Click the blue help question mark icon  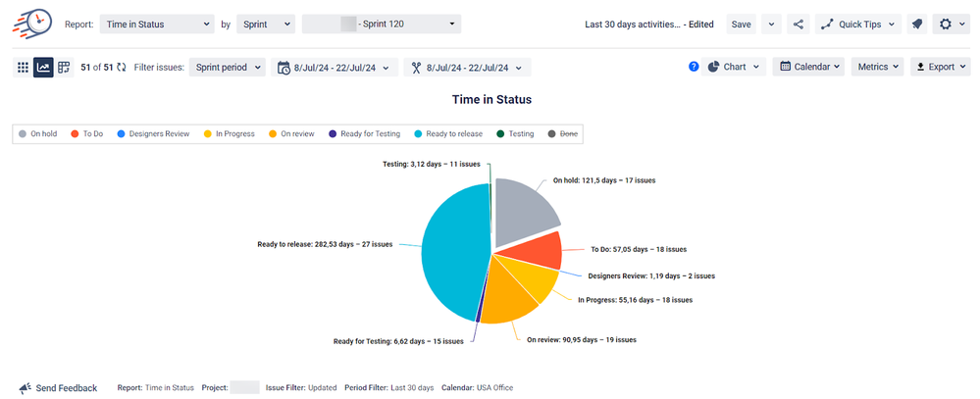point(694,67)
